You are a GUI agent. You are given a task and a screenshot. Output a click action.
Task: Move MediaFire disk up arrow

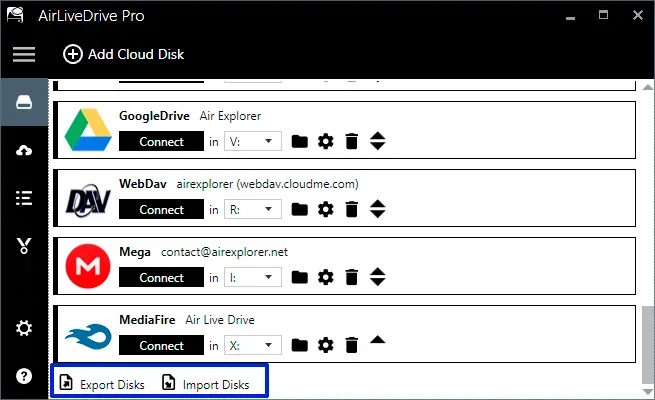378,339
